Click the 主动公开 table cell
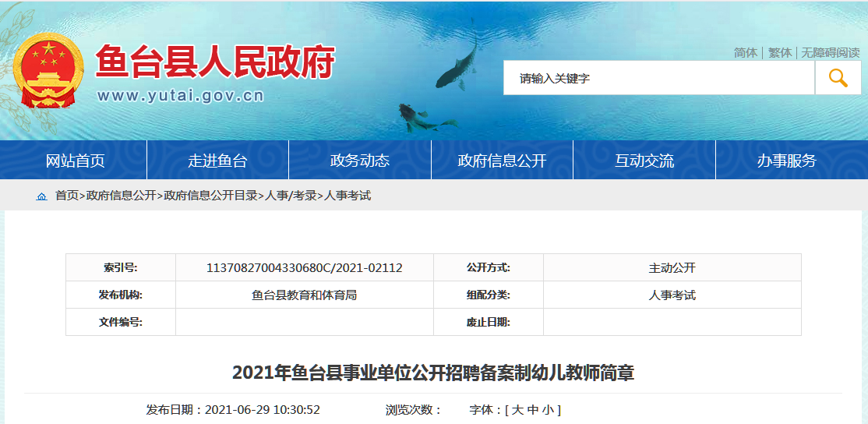Image resolution: width=868 pixels, height=424 pixels. pos(672,268)
